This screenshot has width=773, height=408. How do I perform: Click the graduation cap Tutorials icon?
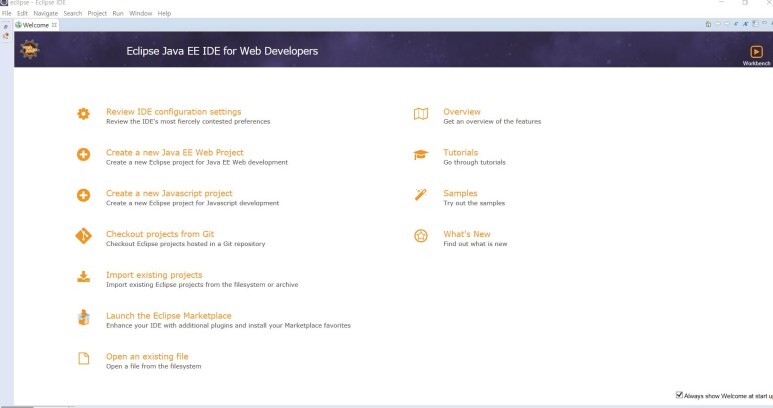[x=421, y=155]
